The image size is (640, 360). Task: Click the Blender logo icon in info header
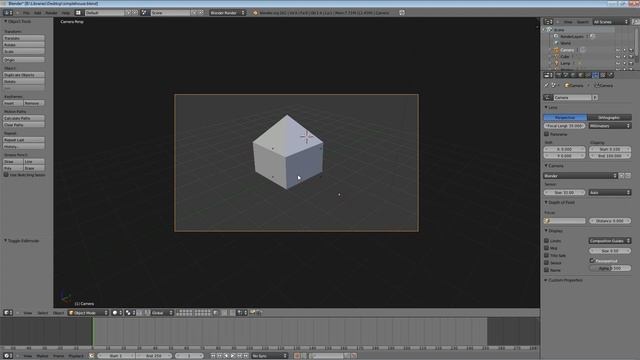[256, 13]
